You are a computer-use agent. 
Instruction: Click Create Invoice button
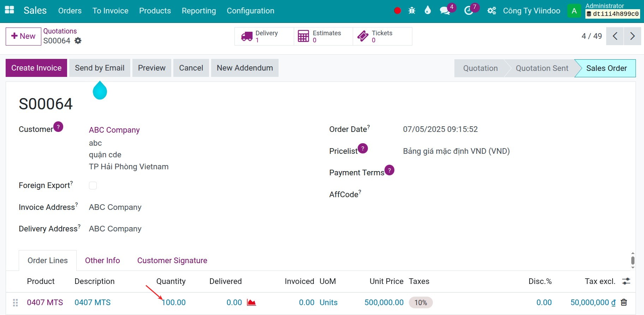point(36,68)
